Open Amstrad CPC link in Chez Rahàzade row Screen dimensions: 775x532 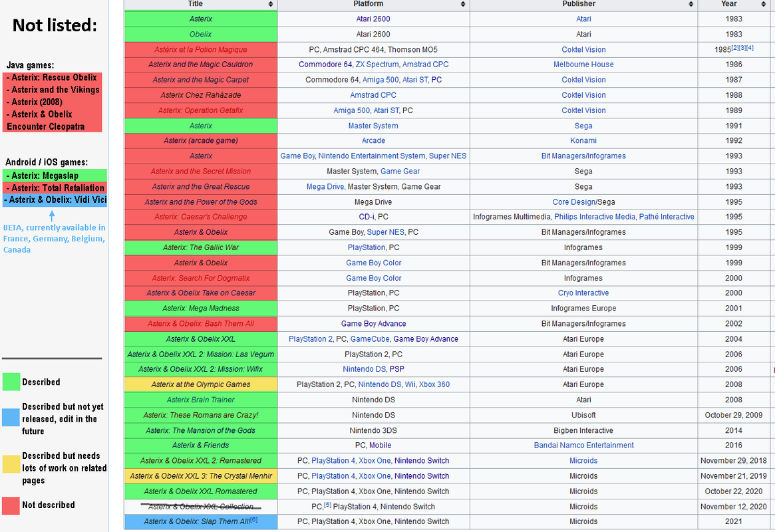tap(373, 95)
